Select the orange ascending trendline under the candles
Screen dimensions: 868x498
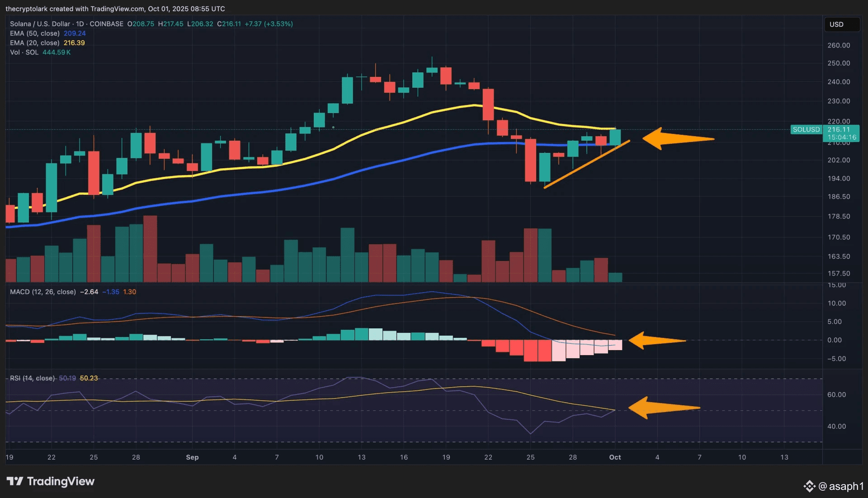coord(586,165)
